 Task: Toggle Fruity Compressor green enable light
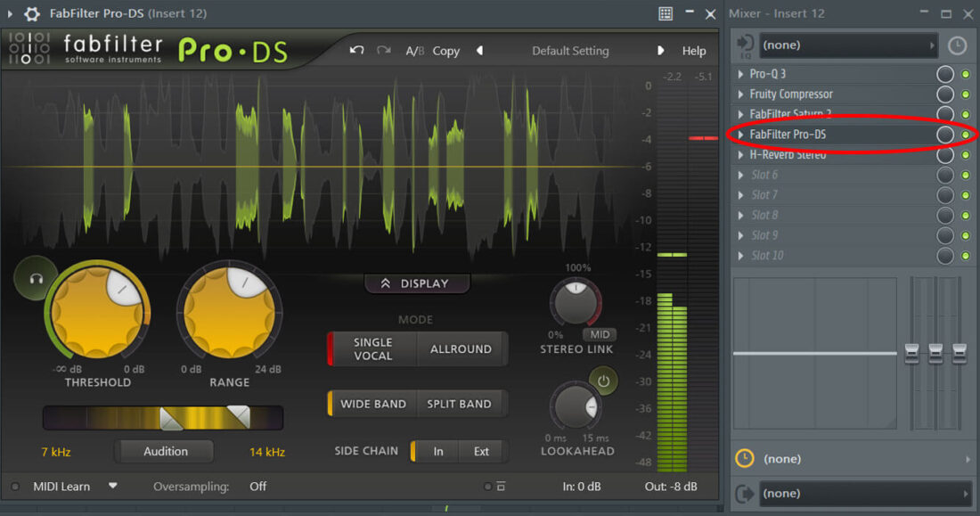(966, 94)
